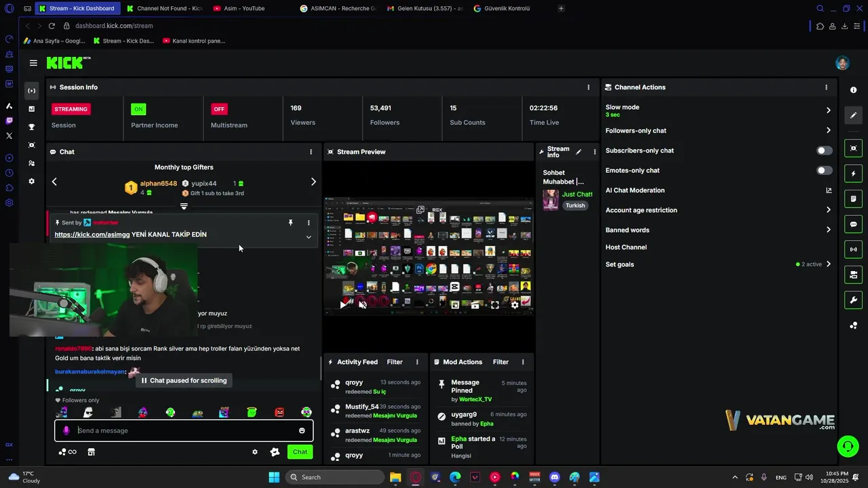Open AI Chat Moderation external link icon
This screenshot has width=868, height=488.
829,190
